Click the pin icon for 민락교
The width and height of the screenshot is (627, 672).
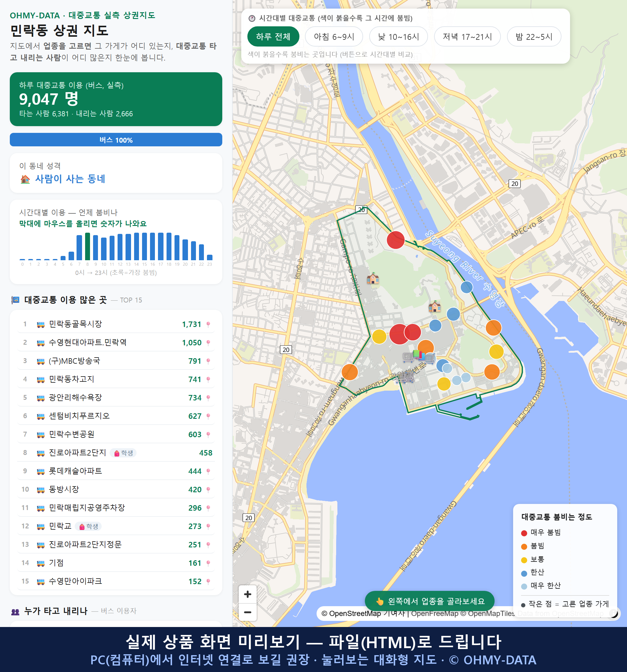(x=208, y=526)
